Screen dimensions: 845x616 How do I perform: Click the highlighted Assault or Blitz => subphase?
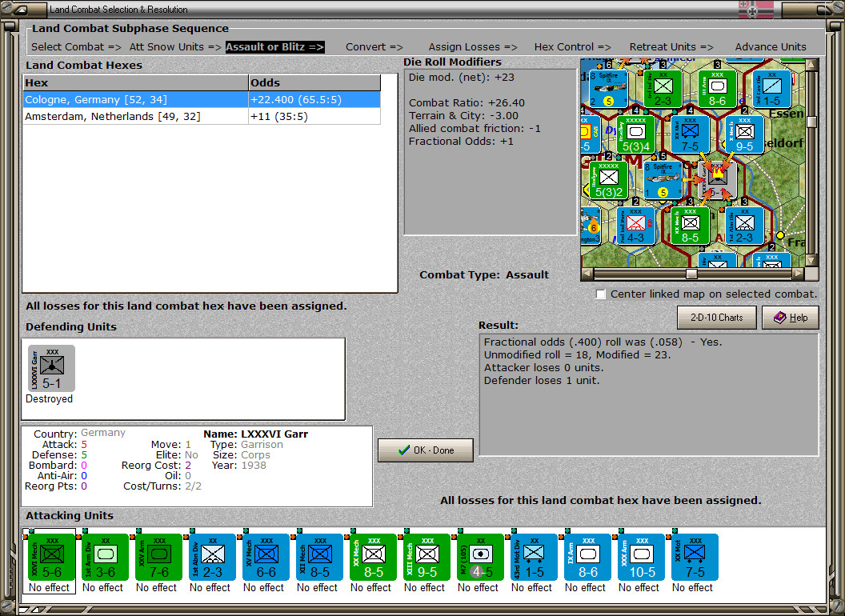(x=274, y=47)
